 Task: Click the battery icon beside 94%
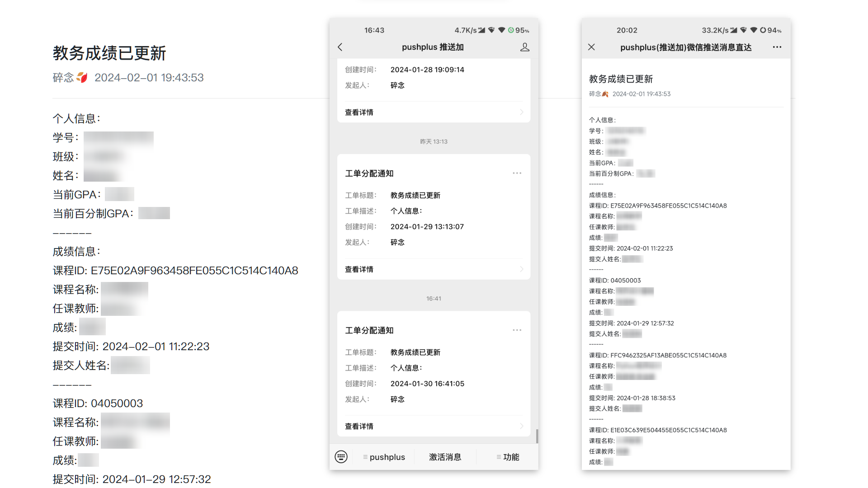point(763,30)
